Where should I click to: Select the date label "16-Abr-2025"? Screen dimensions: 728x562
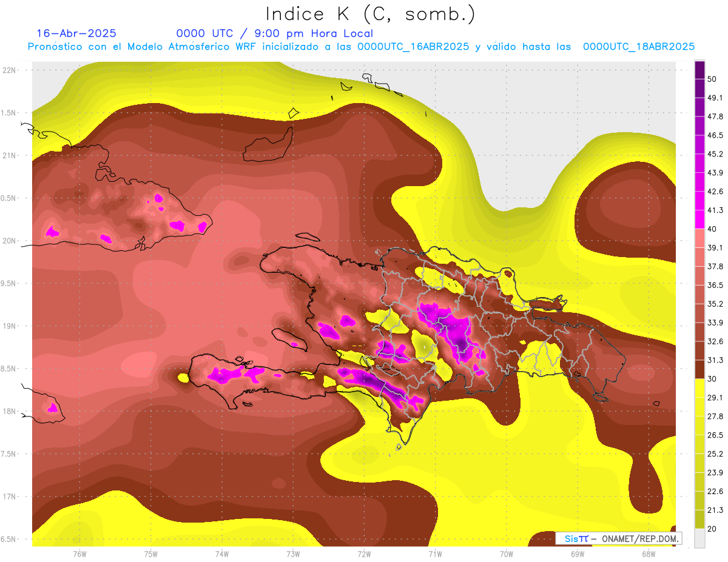point(76,33)
